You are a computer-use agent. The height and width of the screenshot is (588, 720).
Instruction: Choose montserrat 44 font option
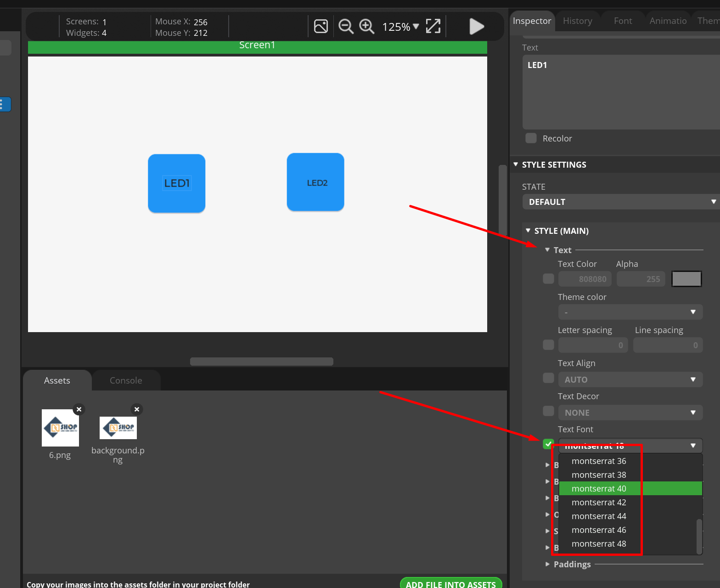point(630,516)
